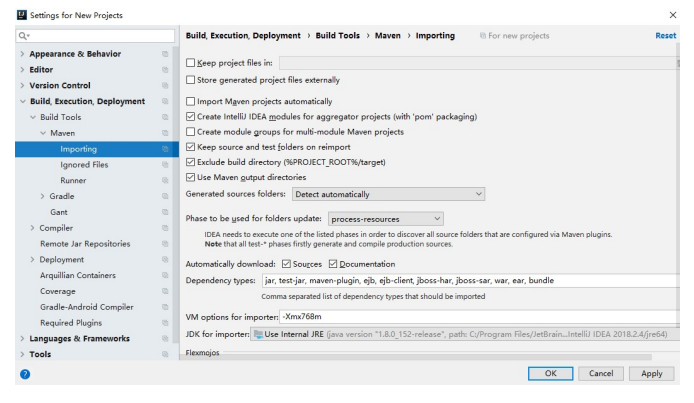694x403 pixels.
Task: Select Runner under Maven
Action: click(x=73, y=180)
